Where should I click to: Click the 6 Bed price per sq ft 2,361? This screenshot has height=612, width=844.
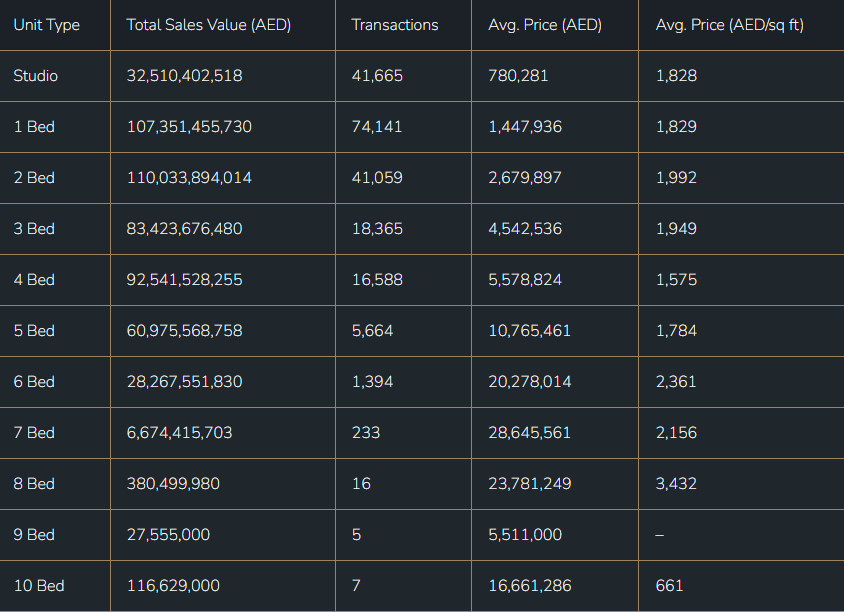(676, 382)
